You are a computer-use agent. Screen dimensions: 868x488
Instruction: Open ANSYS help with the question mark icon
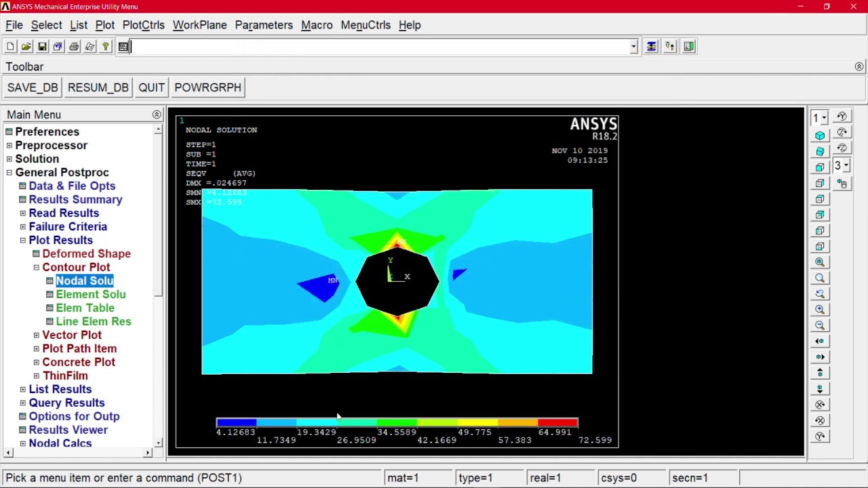106,47
